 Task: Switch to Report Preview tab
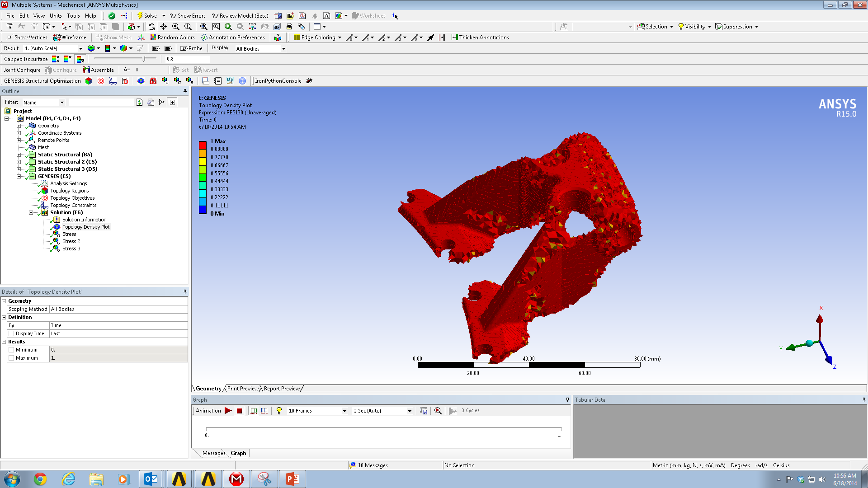[282, 389]
